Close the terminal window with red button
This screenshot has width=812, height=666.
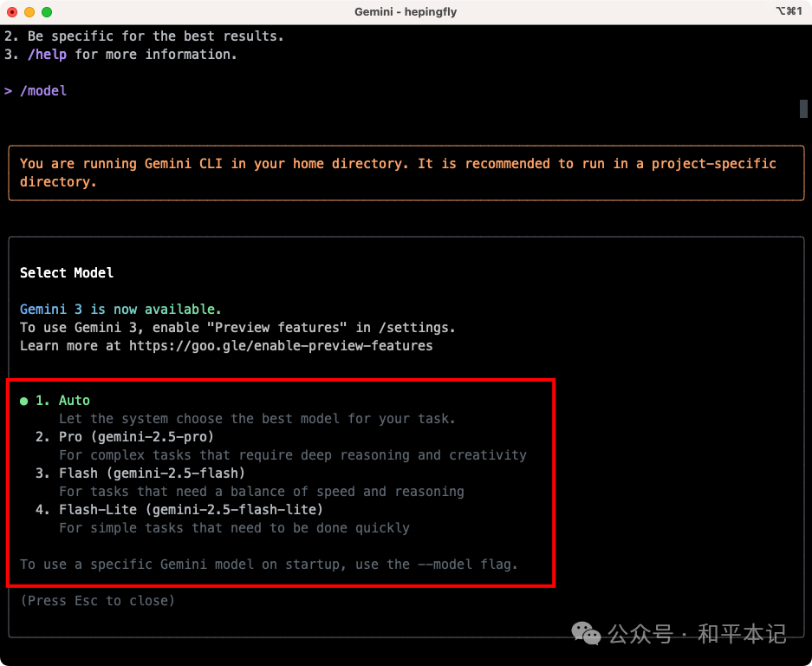pos(12,12)
